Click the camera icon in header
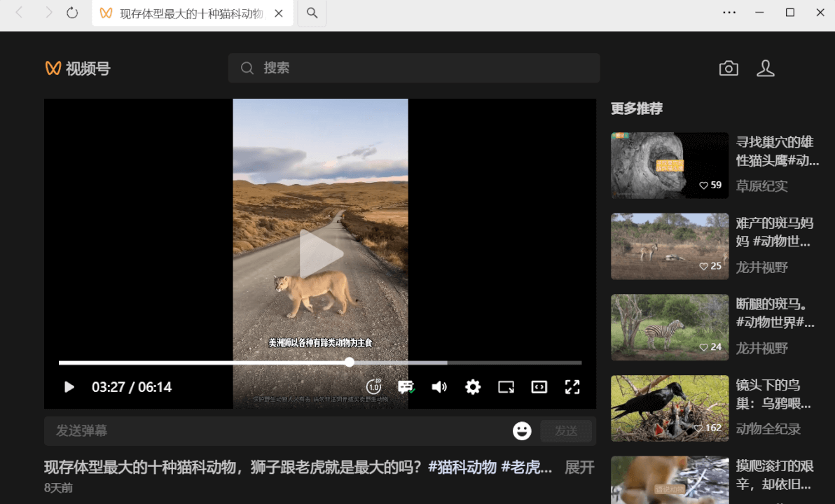Viewport: 835px width, 504px height. tap(729, 68)
